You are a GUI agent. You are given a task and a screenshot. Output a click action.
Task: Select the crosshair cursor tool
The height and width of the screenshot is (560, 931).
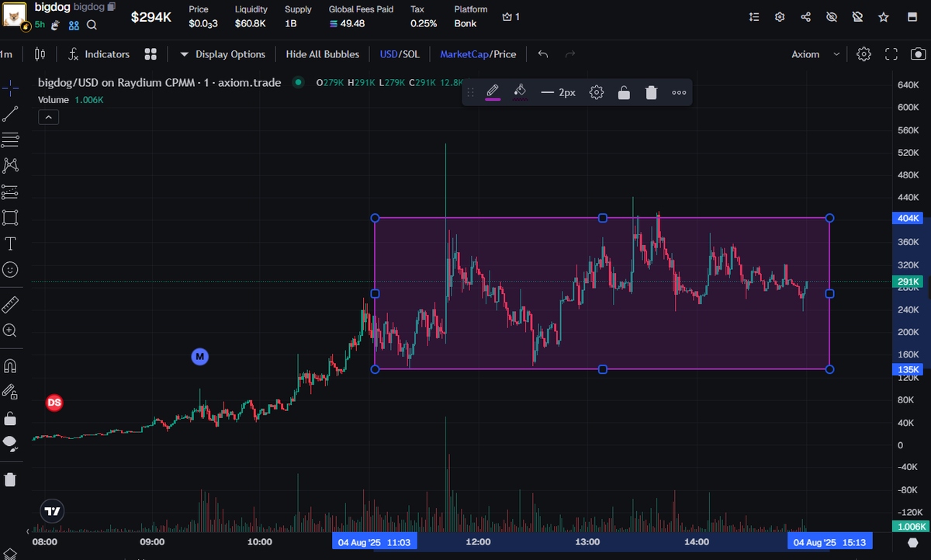coord(10,88)
